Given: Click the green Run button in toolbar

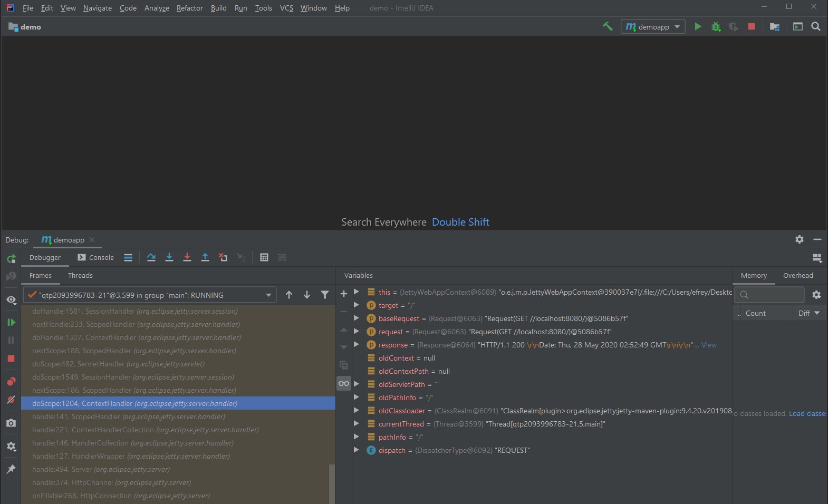Looking at the screenshot, I should [698, 26].
